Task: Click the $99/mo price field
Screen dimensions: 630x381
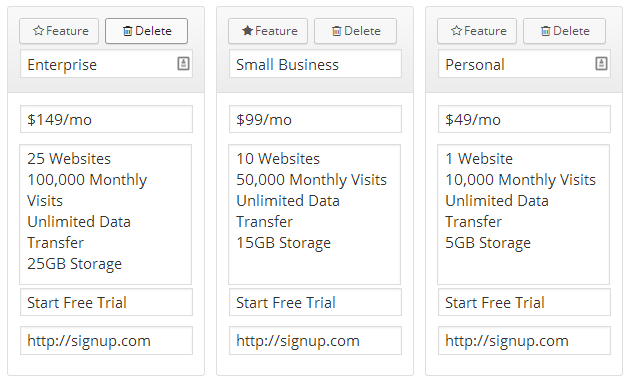Action: coord(315,119)
